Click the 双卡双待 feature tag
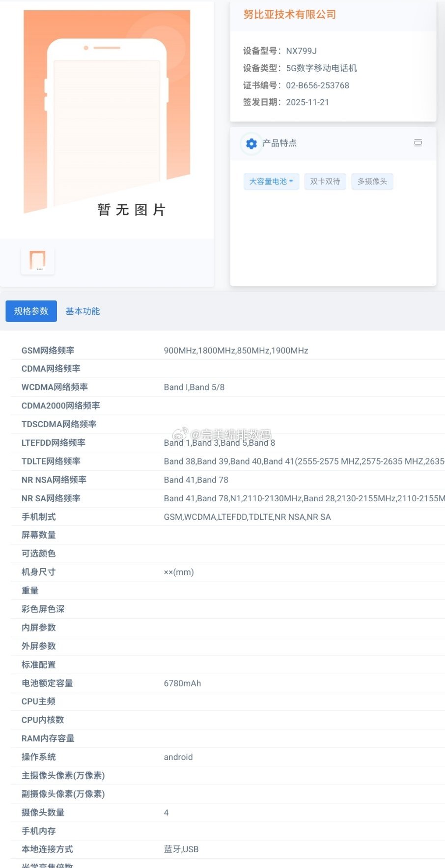The width and height of the screenshot is (445, 868). click(x=325, y=182)
